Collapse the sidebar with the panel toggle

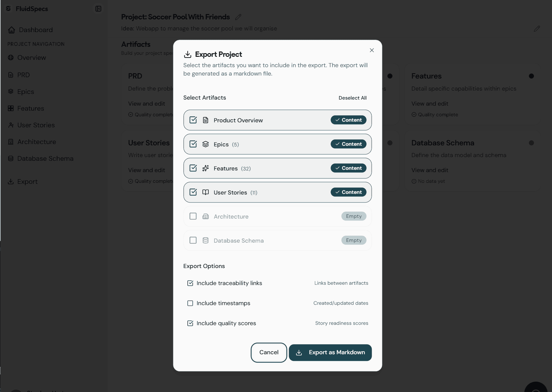98,8
